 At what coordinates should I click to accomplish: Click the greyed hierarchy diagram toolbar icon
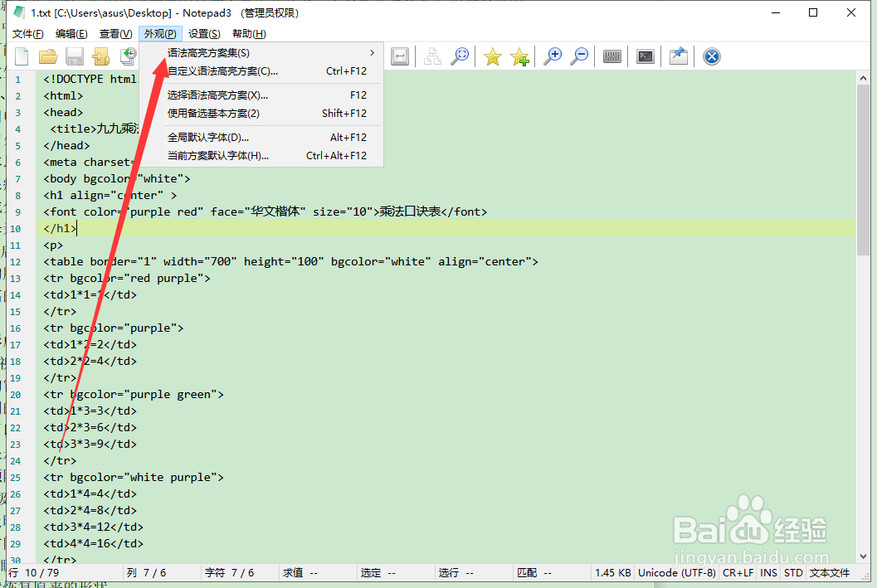pyautogui.click(x=432, y=56)
